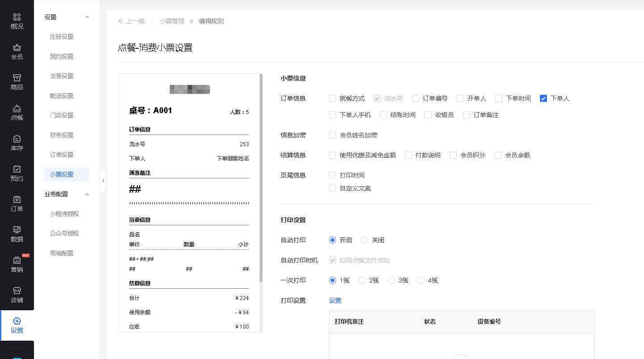Click the blue 设置 print settings link
644x359 pixels.
[335, 300]
